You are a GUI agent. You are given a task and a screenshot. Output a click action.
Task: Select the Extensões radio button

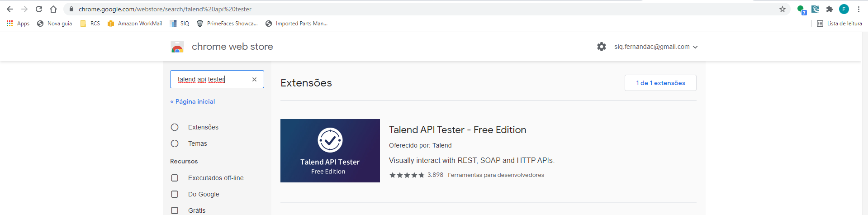175,127
